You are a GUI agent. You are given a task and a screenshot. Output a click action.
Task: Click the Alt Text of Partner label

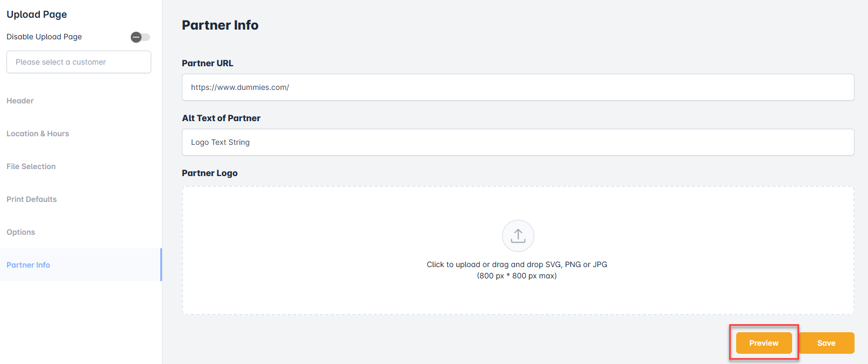(221, 118)
